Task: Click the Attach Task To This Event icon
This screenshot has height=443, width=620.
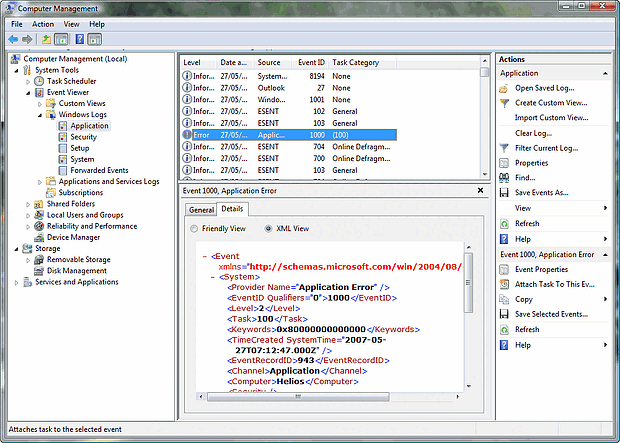Action: tap(504, 284)
